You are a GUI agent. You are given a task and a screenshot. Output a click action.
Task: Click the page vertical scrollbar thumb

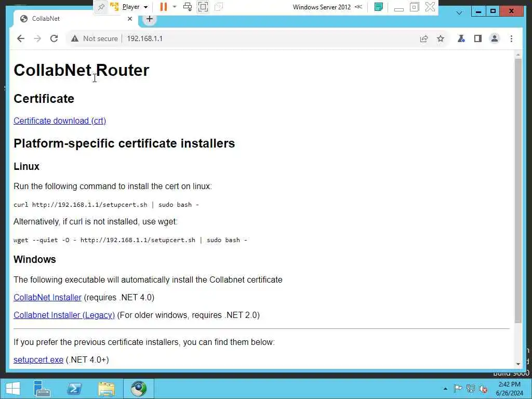[x=518, y=191]
